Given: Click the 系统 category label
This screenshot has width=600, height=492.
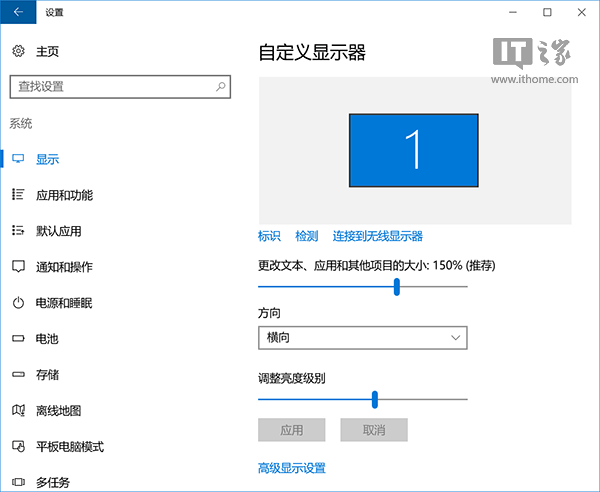Looking at the screenshot, I should 21,124.
